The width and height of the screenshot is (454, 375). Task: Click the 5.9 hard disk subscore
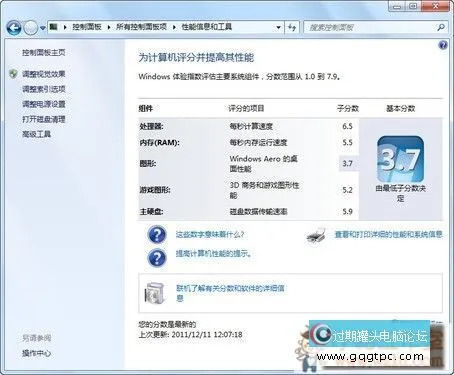coord(347,211)
